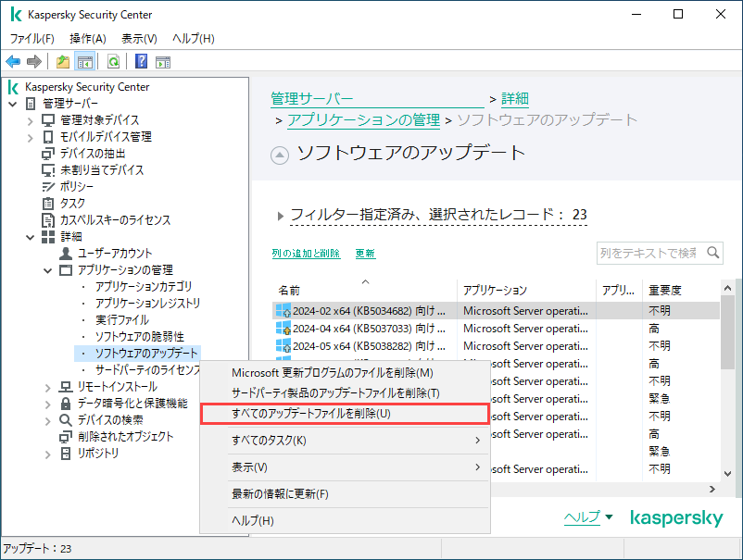Click the up-one-level folder toolbar icon

[x=63, y=61]
